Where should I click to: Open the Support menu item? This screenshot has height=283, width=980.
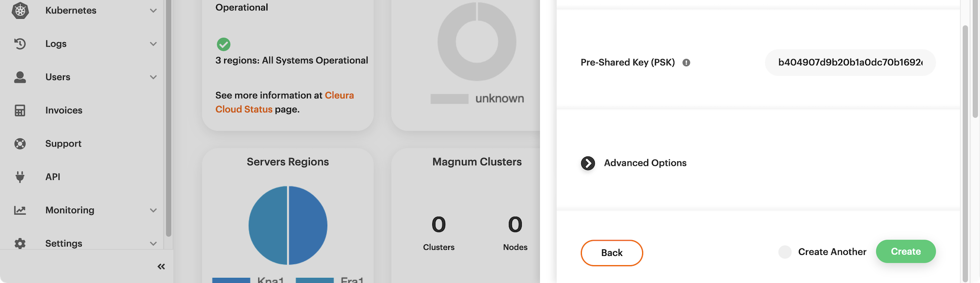point(63,144)
